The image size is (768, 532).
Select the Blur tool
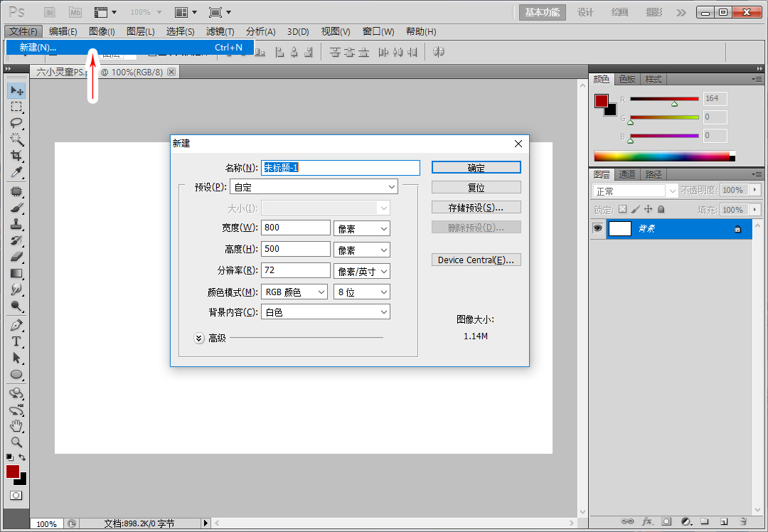point(16,289)
